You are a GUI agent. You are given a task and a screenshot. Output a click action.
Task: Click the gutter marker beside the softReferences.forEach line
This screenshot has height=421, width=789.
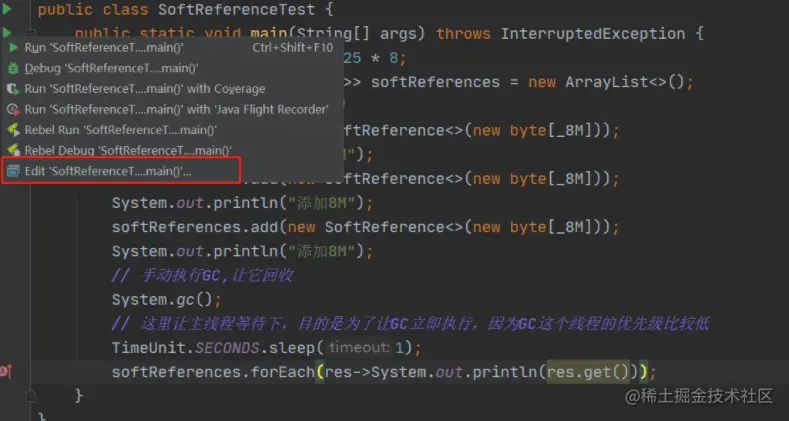tap(6, 372)
